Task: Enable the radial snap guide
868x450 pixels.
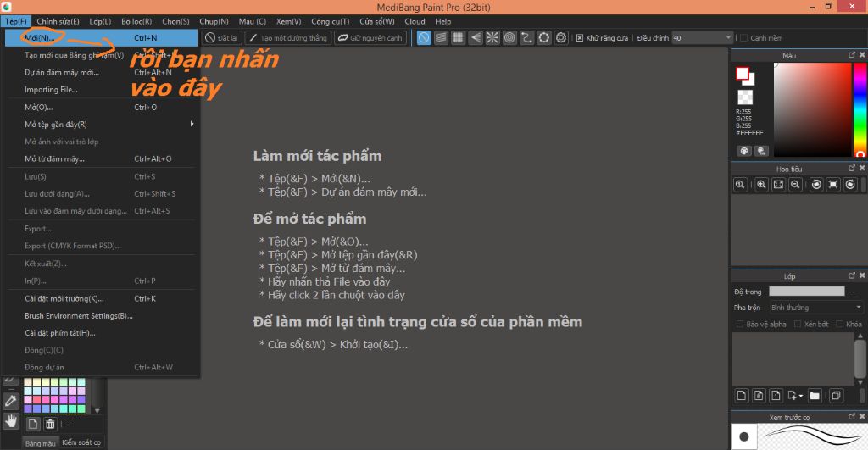Action: (x=492, y=37)
